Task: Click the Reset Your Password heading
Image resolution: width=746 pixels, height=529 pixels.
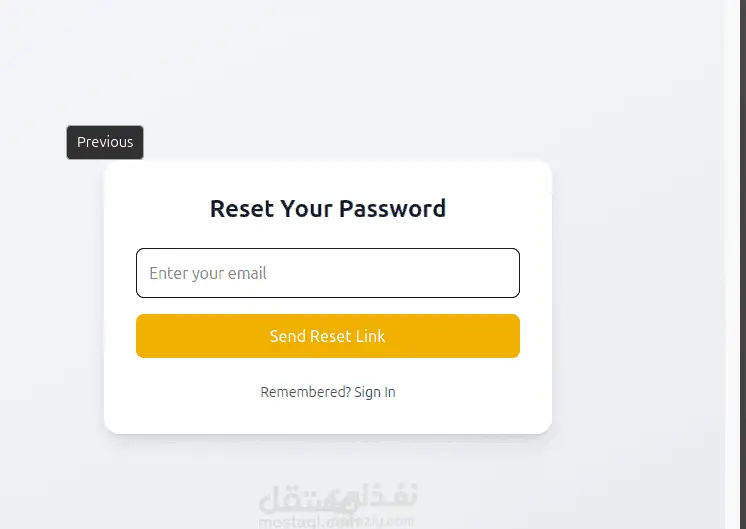Action: coord(327,209)
